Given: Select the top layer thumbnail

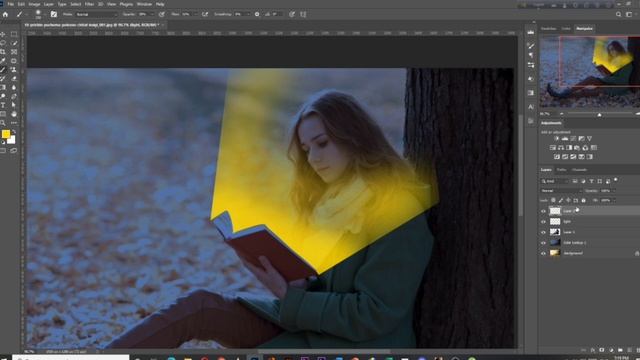Looking at the screenshot, I should 555,211.
